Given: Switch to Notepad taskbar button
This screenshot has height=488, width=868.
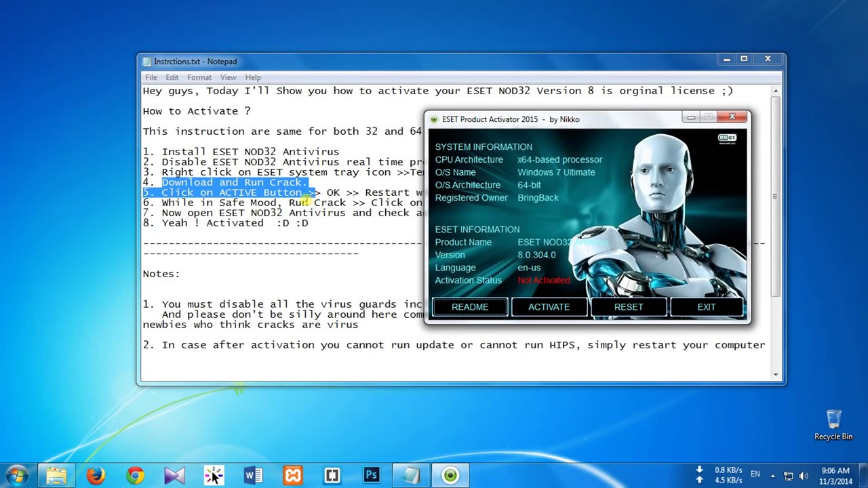Looking at the screenshot, I should [410, 475].
